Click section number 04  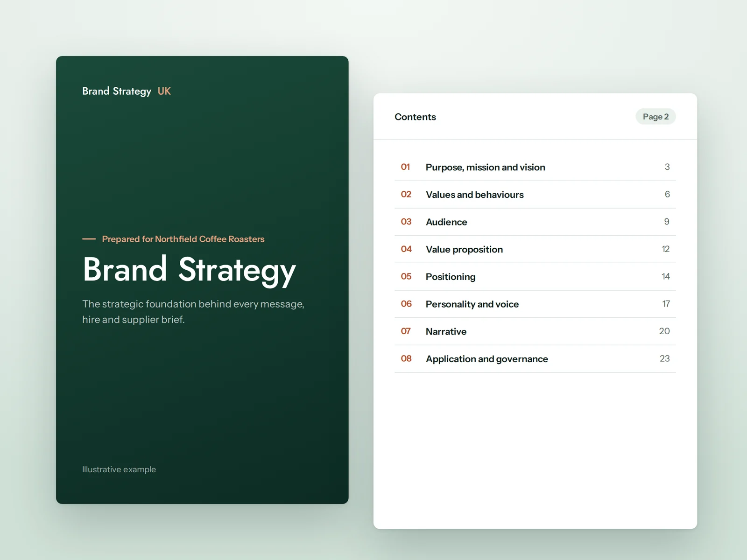click(406, 249)
